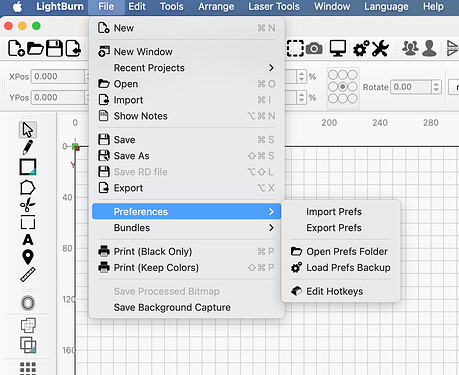
Task: Focus the XPos input field
Action: (58, 77)
